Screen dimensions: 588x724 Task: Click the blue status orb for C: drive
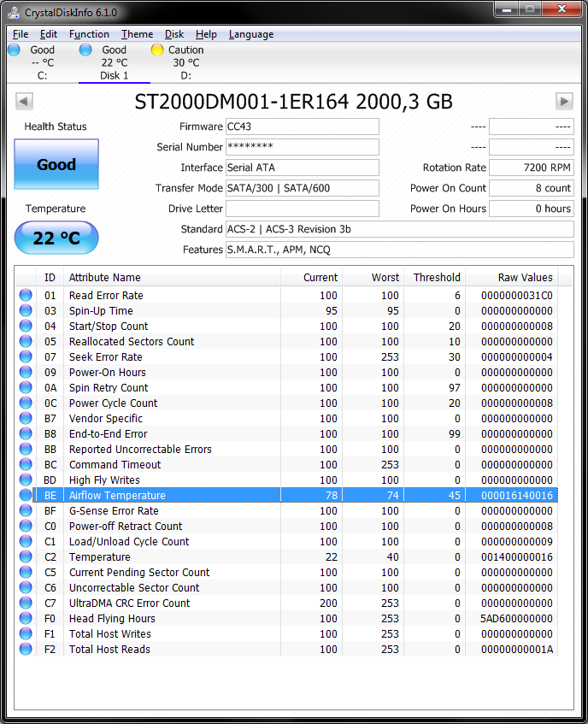point(15,50)
